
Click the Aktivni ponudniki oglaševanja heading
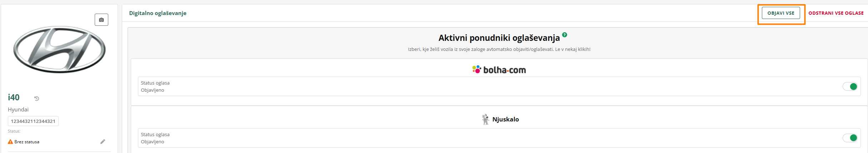[499, 38]
